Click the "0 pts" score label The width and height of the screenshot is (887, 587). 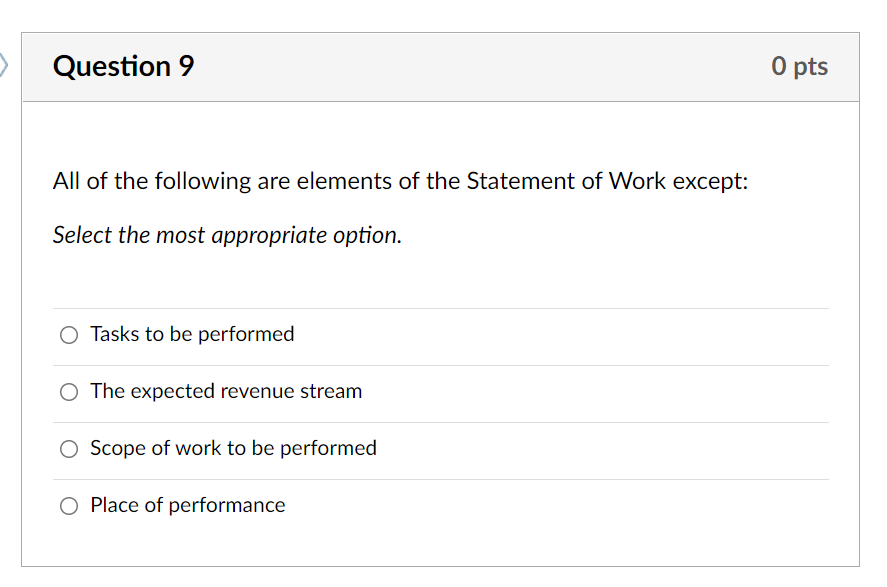800,66
